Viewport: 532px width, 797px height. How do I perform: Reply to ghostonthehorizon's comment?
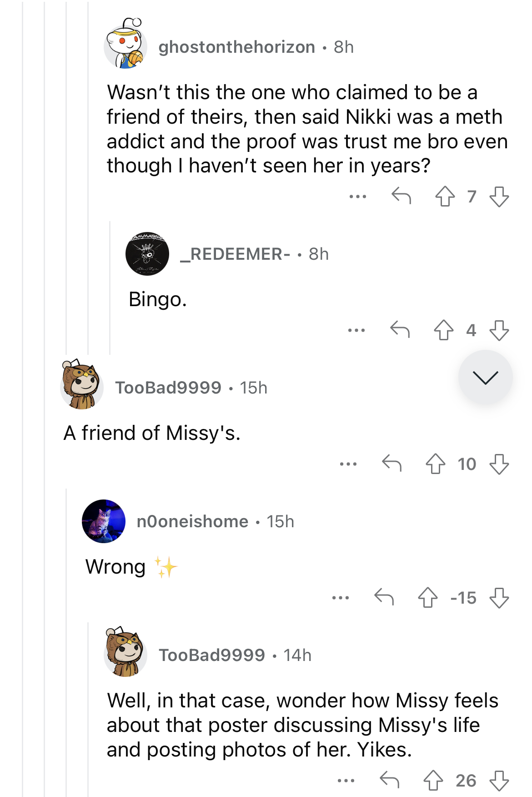point(401,196)
